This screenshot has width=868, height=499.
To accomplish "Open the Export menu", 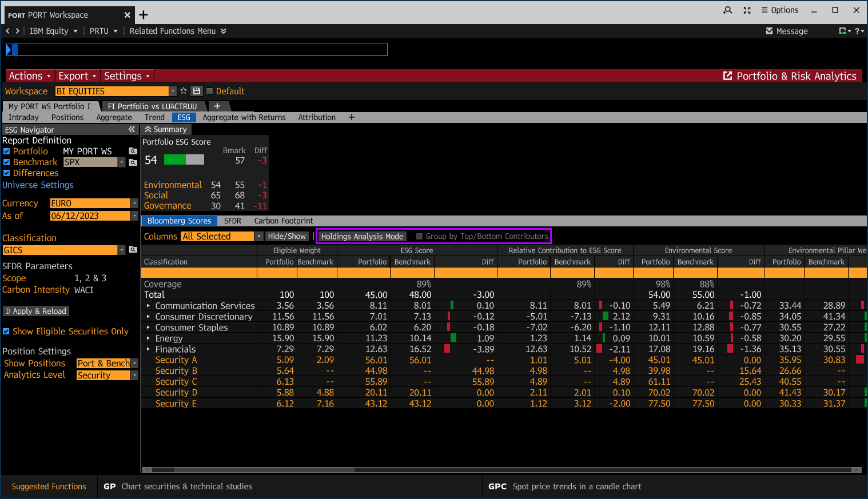I will 77,76.
